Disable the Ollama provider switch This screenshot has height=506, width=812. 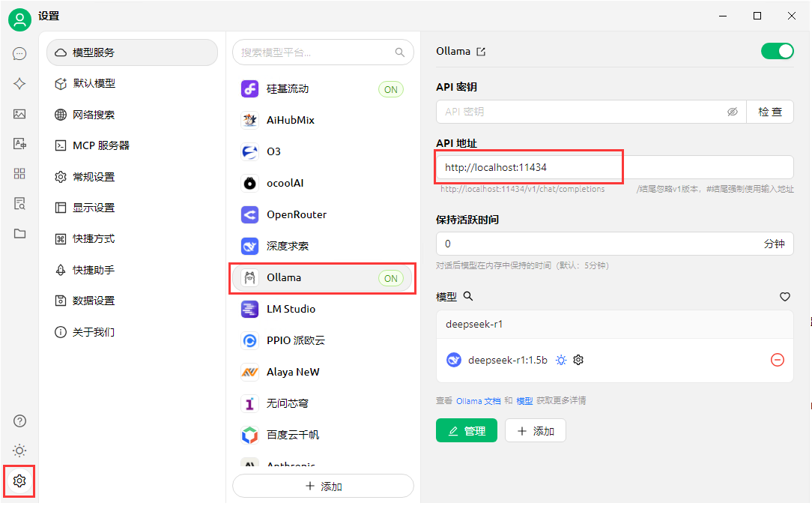(777, 51)
